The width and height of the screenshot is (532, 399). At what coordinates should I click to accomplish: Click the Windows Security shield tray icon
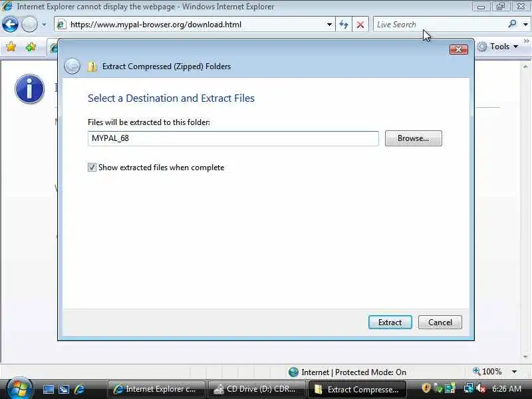click(426, 388)
